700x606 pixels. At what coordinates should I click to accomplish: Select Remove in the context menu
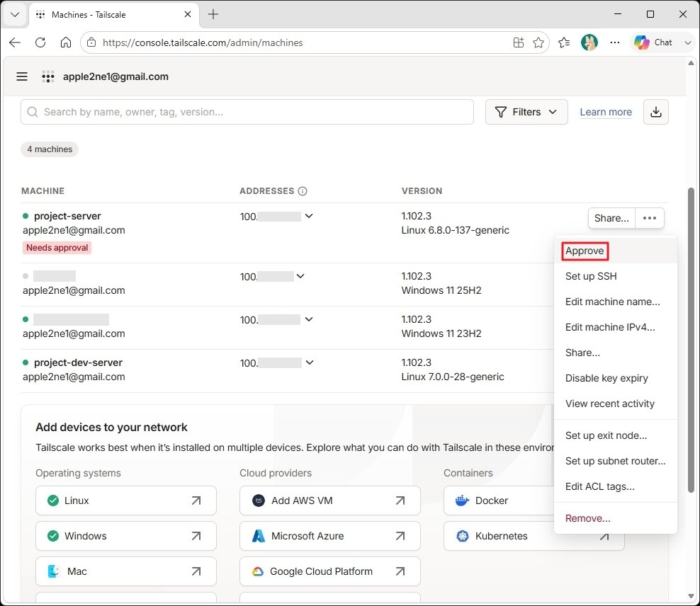616,518
